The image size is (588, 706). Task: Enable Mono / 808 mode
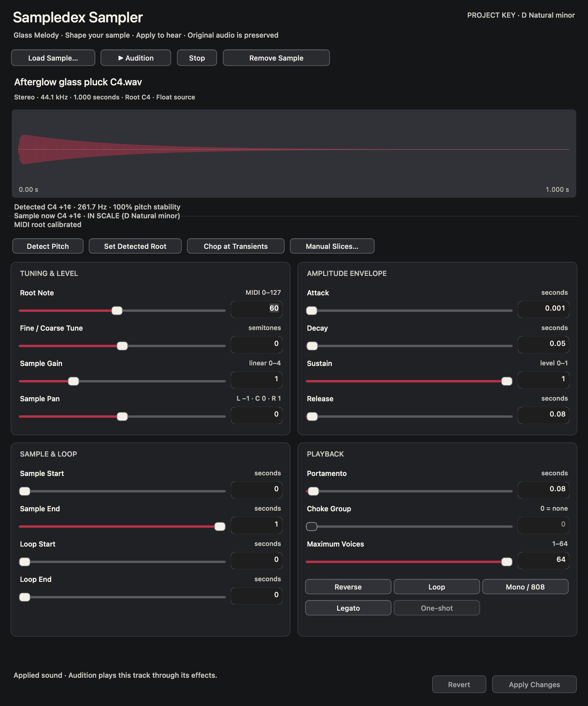point(525,587)
